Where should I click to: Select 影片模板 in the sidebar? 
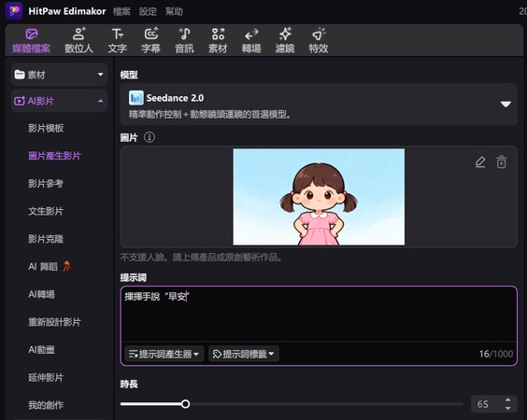coord(46,128)
